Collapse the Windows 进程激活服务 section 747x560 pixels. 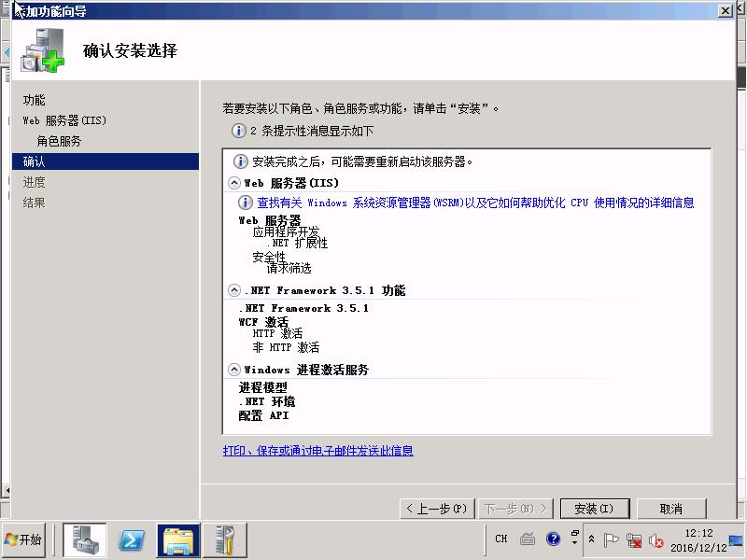click(234, 370)
